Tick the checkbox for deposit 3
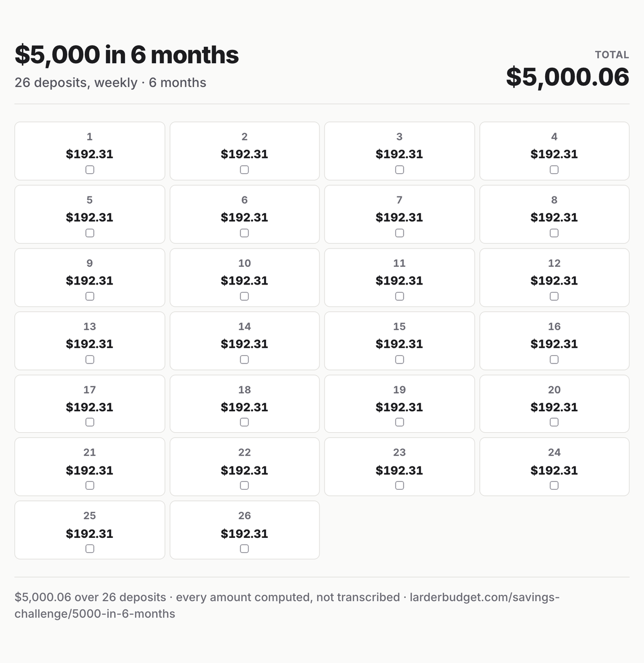Viewport: 644px width, 663px height. 399,170
